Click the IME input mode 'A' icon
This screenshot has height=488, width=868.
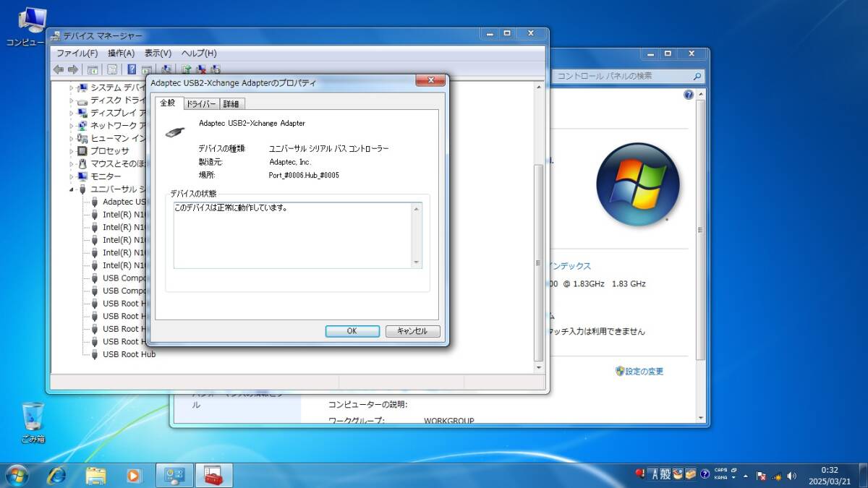point(655,474)
